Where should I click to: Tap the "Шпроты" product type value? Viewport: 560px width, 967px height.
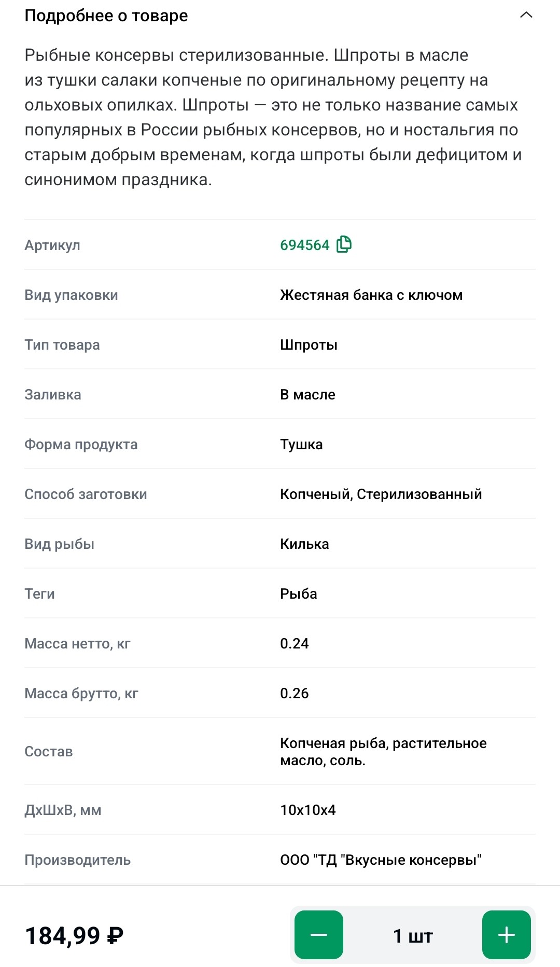tap(309, 344)
